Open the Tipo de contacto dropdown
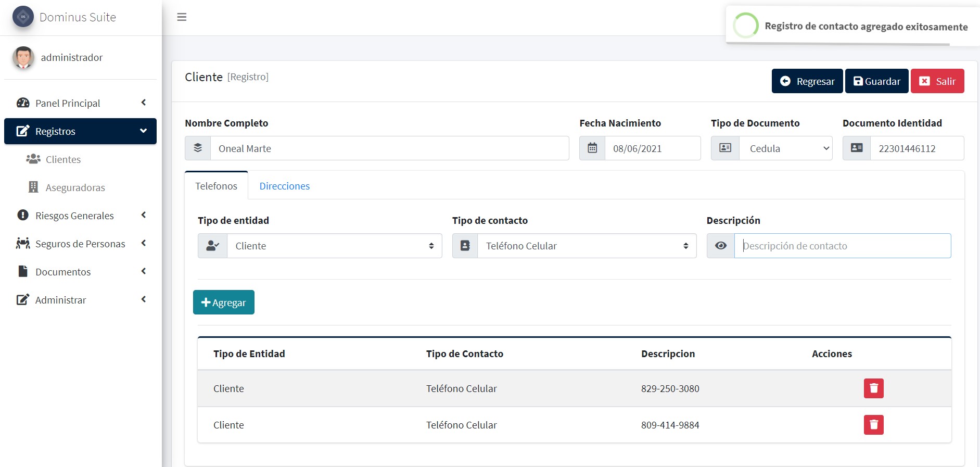Viewport: 980px width, 467px height. 587,246
